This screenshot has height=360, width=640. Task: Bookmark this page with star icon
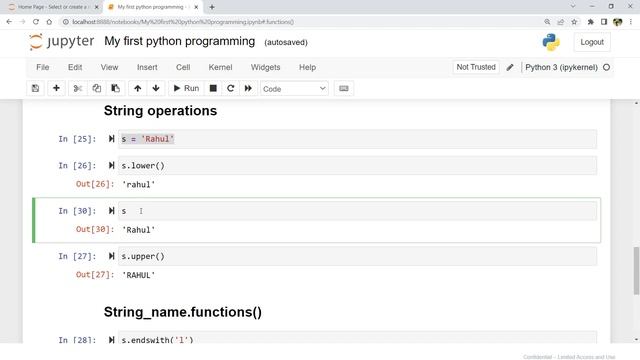(x=574, y=22)
